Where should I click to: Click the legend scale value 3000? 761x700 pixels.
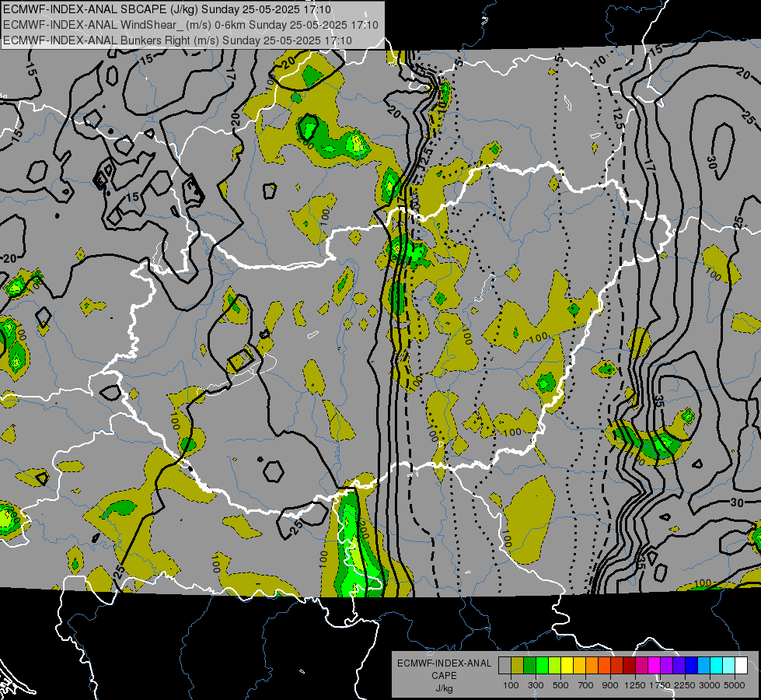[710, 685]
